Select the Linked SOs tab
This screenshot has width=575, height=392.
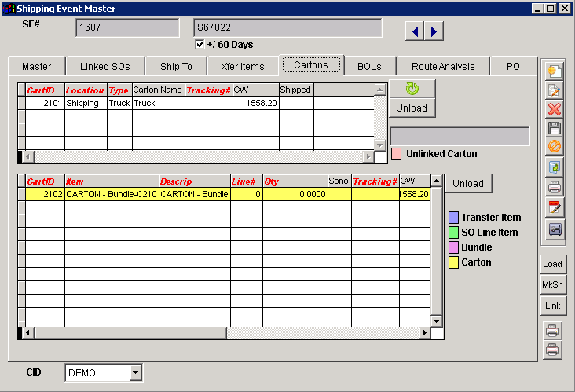105,67
